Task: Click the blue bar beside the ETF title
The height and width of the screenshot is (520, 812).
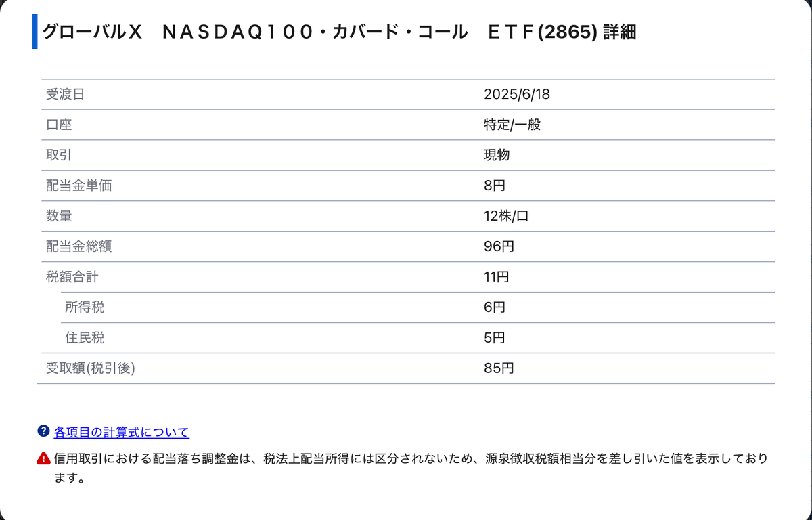Action: tap(35, 32)
